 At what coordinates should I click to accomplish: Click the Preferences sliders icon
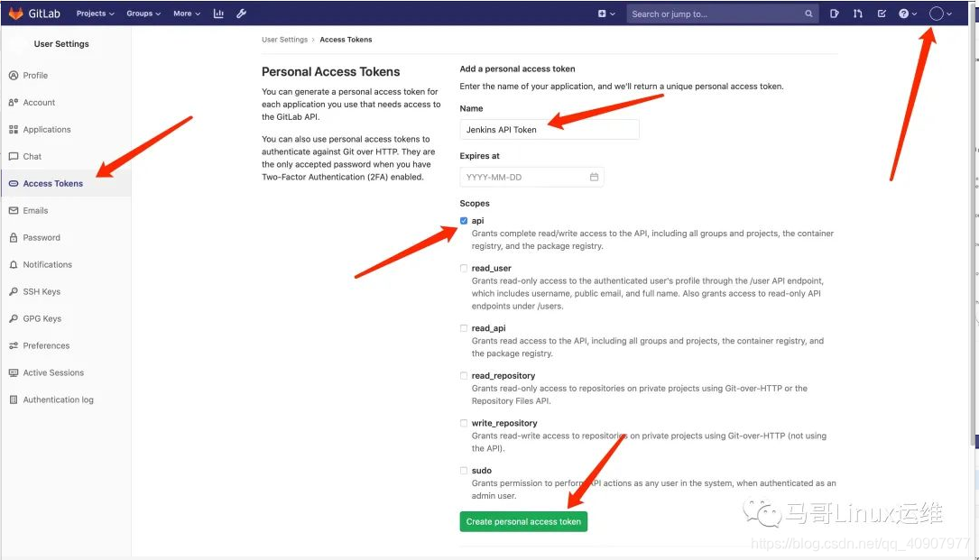tap(14, 345)
